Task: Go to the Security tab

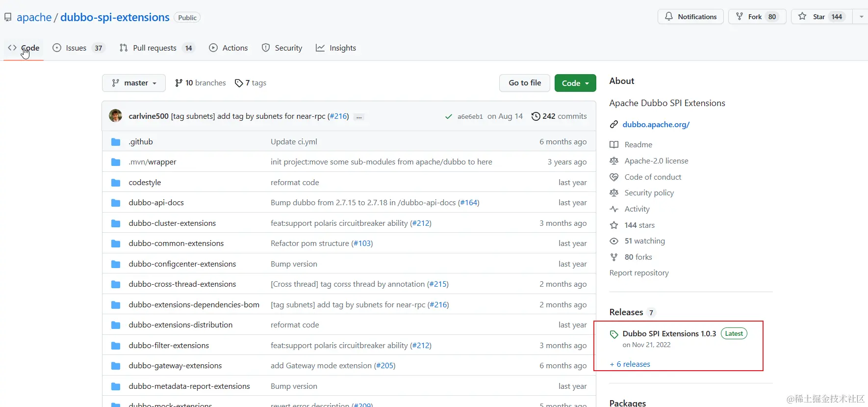Action: [282, 48]
